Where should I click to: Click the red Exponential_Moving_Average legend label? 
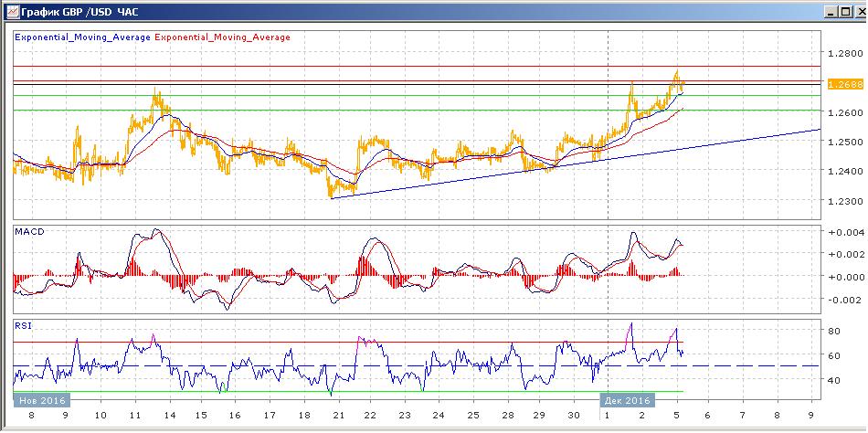click(223, 37)
